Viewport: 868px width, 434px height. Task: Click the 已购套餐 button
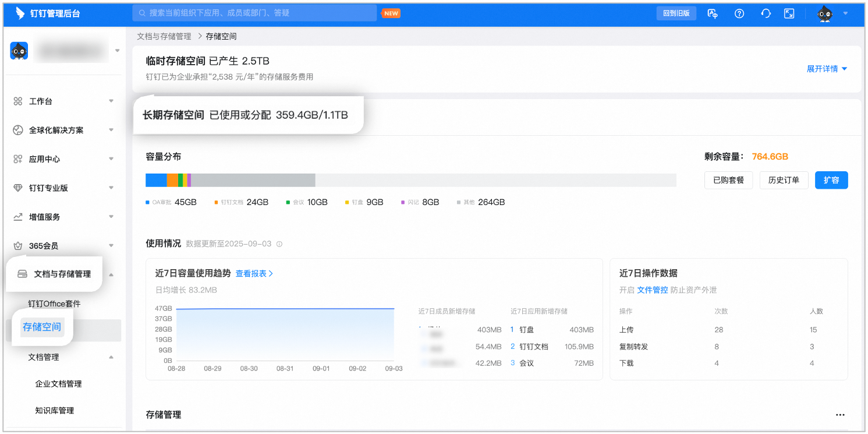coord(729,180)
